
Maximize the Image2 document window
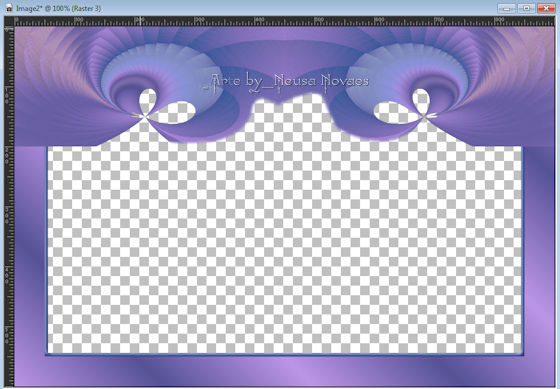(526, 8)
